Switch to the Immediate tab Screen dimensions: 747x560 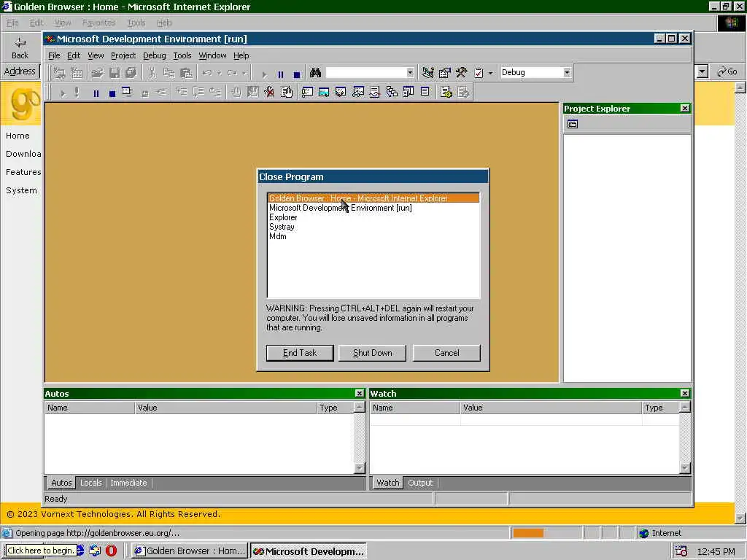point(128,483)
